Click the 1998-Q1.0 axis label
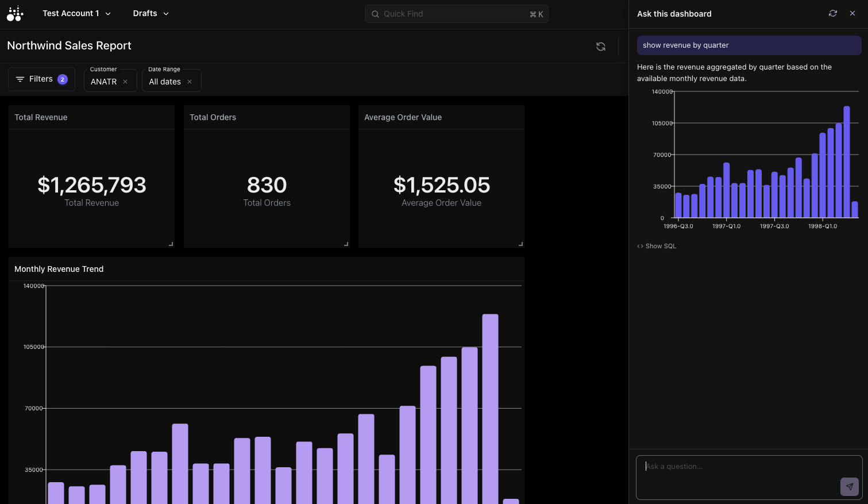 pos(823,226)
